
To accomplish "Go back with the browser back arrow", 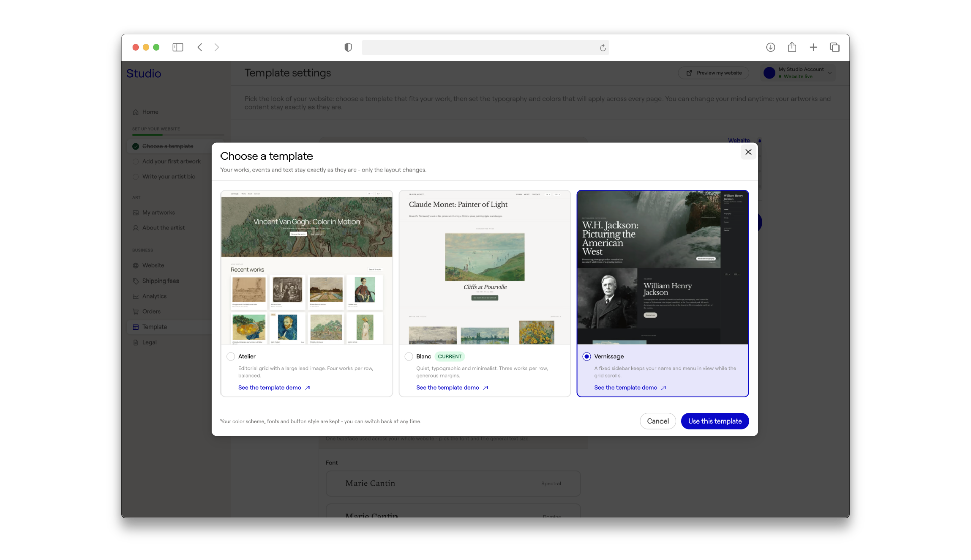I will coord(200,47).
